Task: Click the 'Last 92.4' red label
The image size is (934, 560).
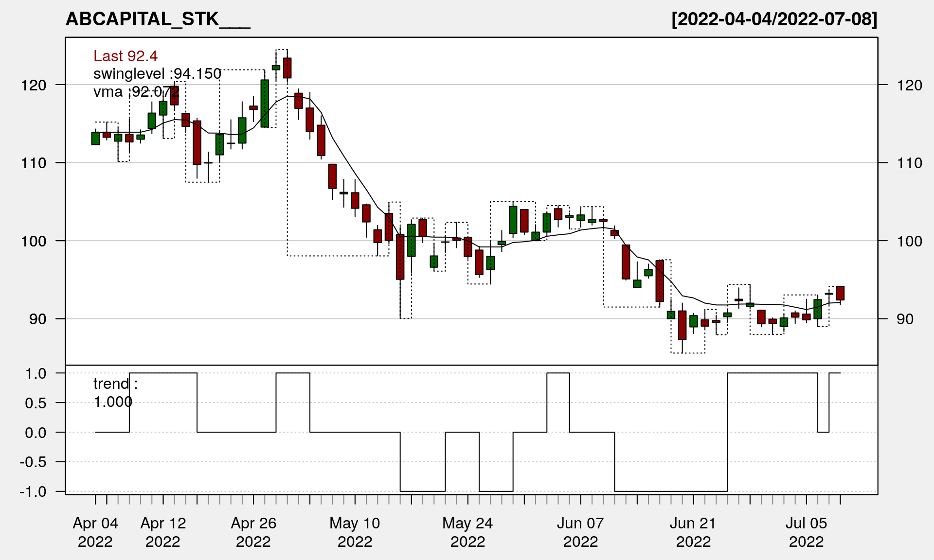Action: [x=126, y=56]
